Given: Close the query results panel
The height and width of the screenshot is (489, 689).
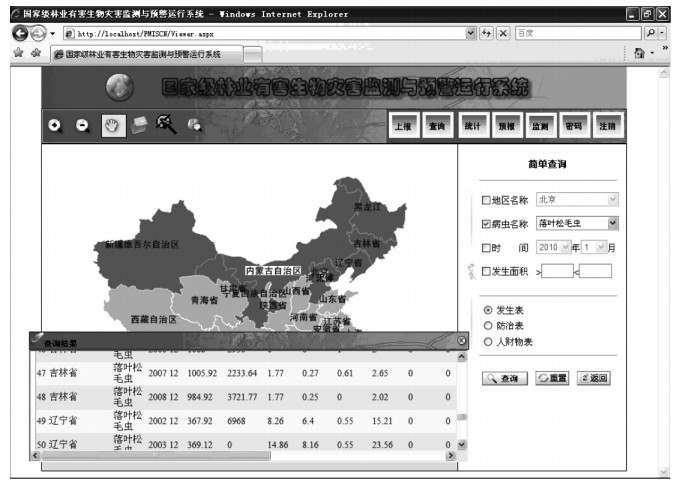Looking at the screenshot, I should [461, 341].
